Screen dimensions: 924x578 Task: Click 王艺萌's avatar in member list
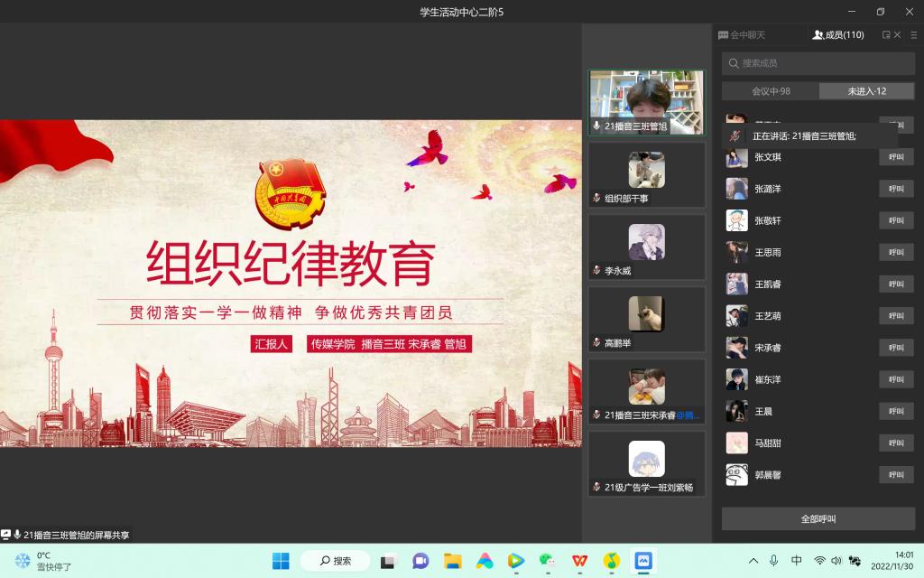click(x=736, y=316)
